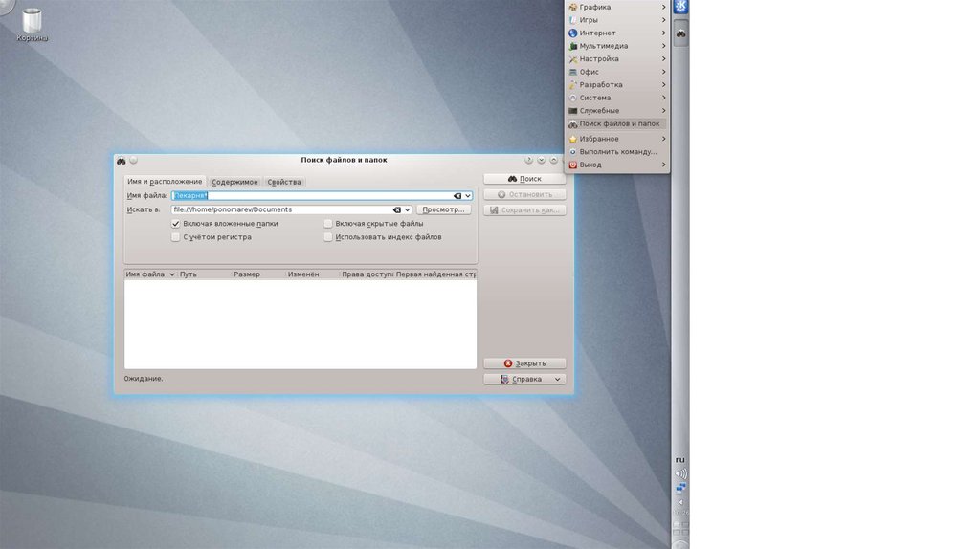Image resolution: width=980 pixels, height=549 pixels.
Task: Uncheck Включая вложенные папки checkbox
Action: (175, 223)
